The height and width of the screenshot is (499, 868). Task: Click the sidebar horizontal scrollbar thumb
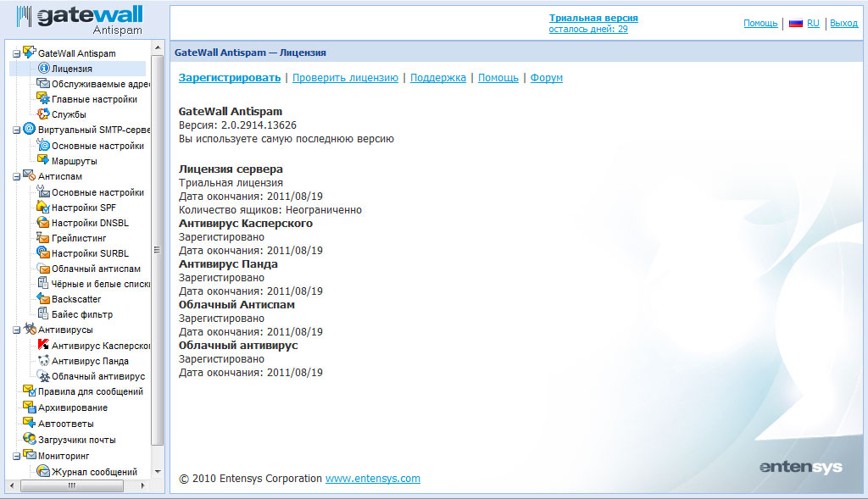72,485
